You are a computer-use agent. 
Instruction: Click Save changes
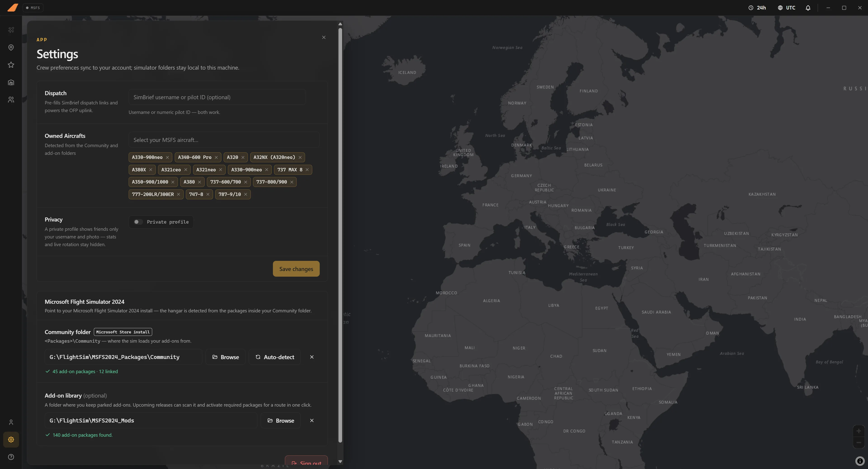(296, 269)
